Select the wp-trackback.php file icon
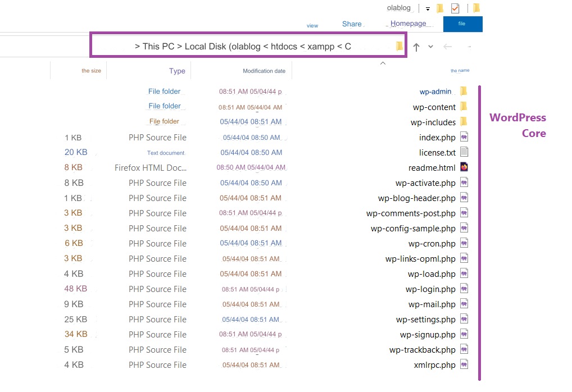 [x=464, y=349]
